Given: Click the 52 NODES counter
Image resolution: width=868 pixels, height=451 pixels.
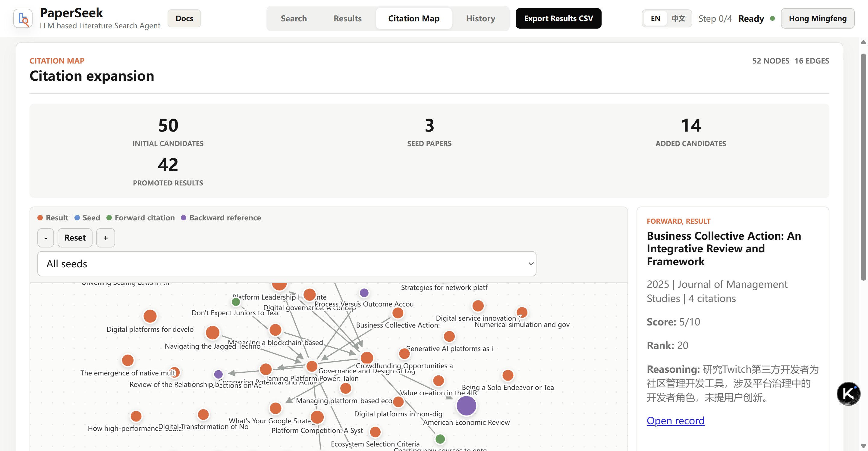Looking at the screenshot, I should [x=771, y=61].
